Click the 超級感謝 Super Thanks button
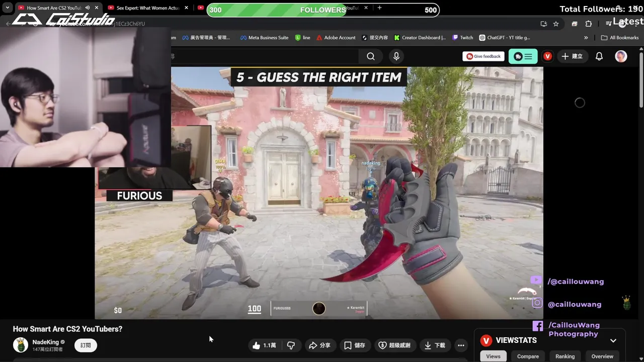644x362 pixels. pyautogui.click(x=394, y=345)
